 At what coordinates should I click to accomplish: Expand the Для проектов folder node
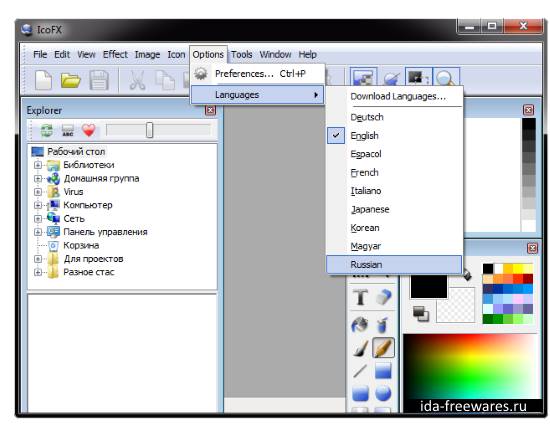(38, 259)
